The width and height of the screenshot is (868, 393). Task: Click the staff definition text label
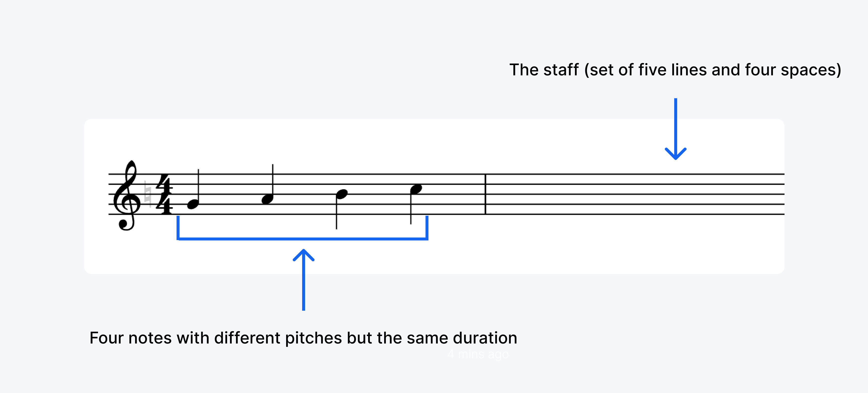[675, 70]
